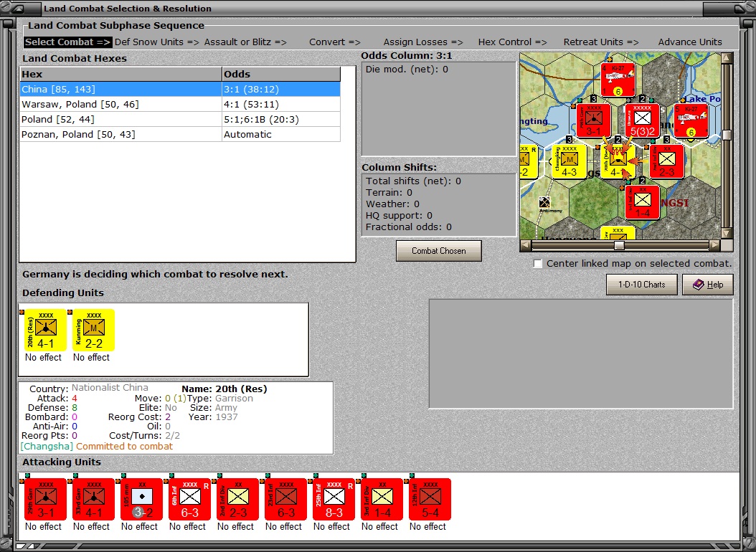Select the 12th Inf 5-4 attacking unit
The image size is (756, 552).
click(x=430, y=500)
